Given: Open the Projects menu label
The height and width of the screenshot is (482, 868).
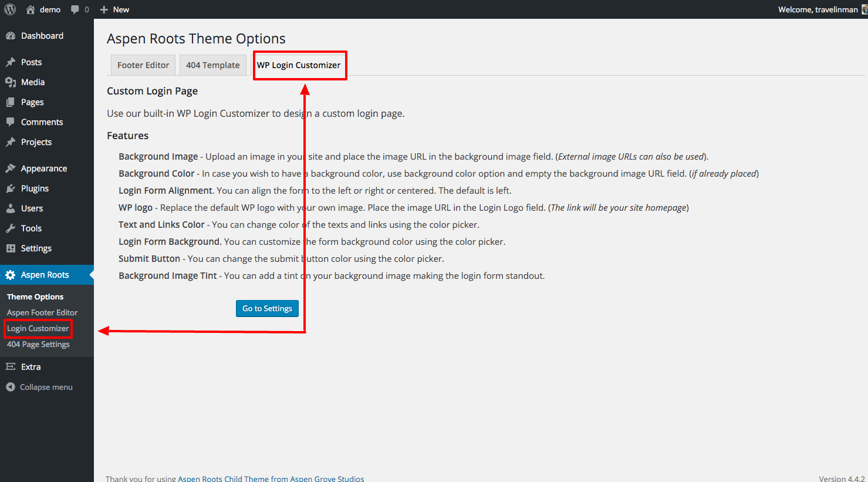Looking at the screenshot, I should [x=36, y=142].
